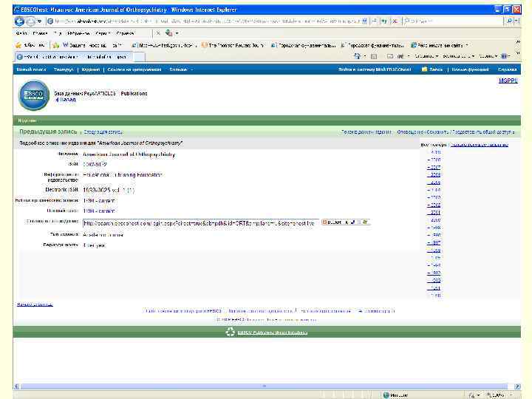
Task: Open the Тезаурус link
Action: 64,69
